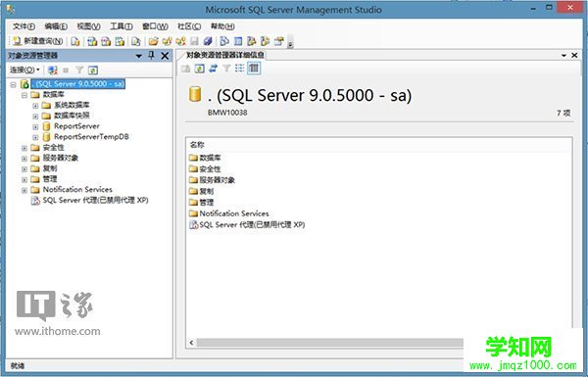Open the Object Explorer panel position dropdown
The width and height of the screenshot is (588, 377).
[139, 56]
